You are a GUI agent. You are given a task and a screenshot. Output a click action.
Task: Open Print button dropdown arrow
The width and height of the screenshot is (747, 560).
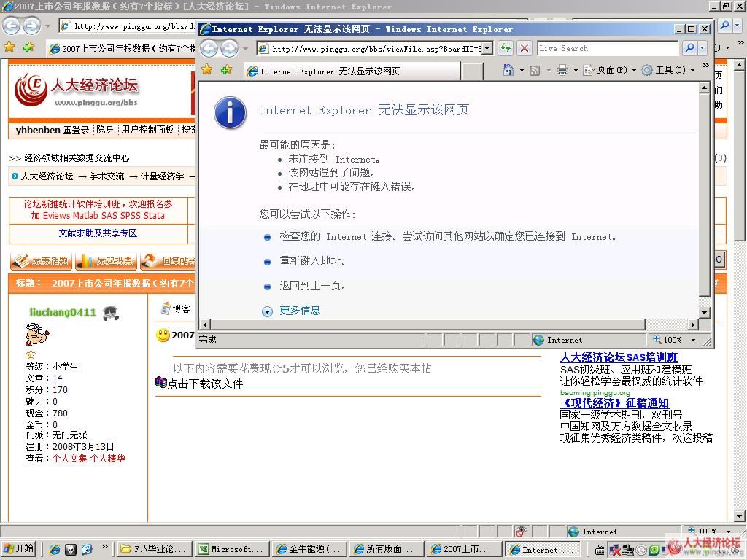pos(576,71)
